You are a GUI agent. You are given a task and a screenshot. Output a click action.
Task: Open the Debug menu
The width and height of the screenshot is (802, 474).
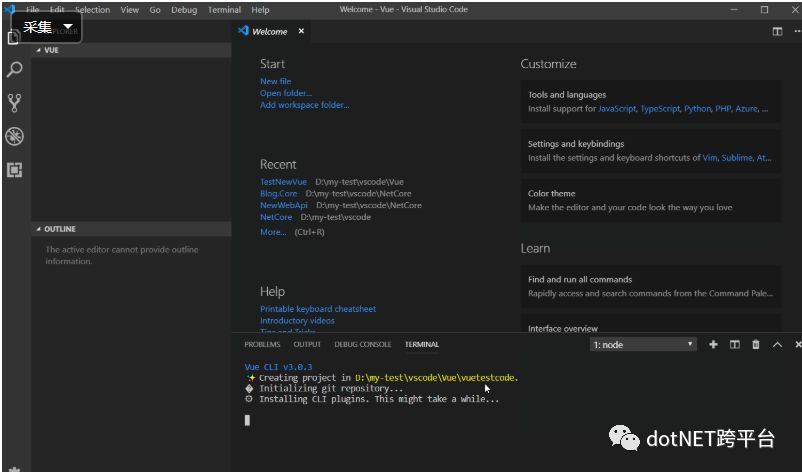point(184,10)
